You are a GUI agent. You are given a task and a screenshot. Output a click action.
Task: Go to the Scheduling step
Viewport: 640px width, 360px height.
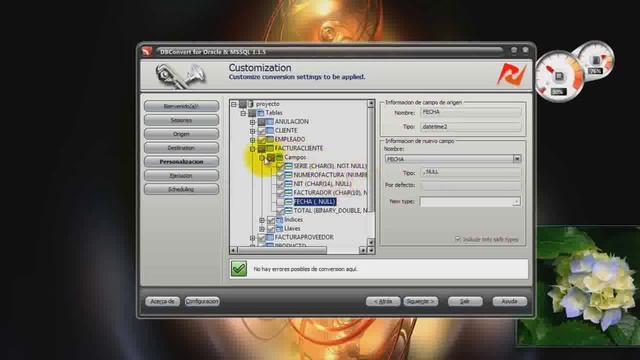point(181,189)
